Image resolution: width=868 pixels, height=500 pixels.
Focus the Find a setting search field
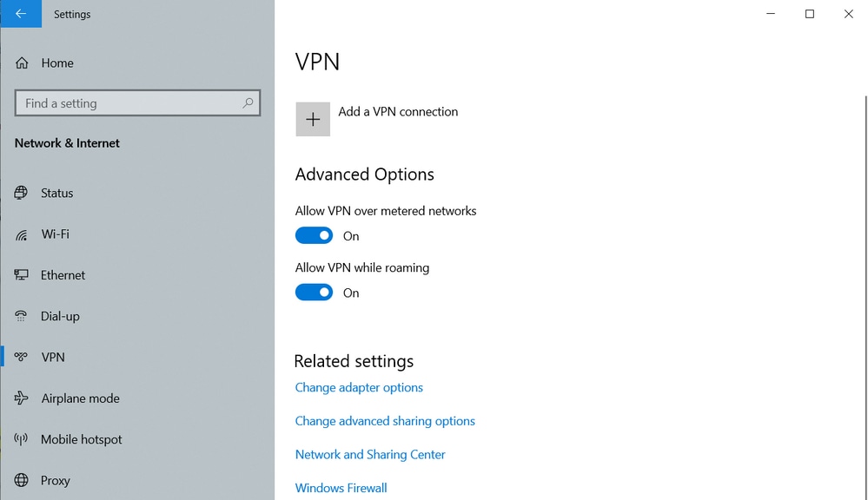137,103
